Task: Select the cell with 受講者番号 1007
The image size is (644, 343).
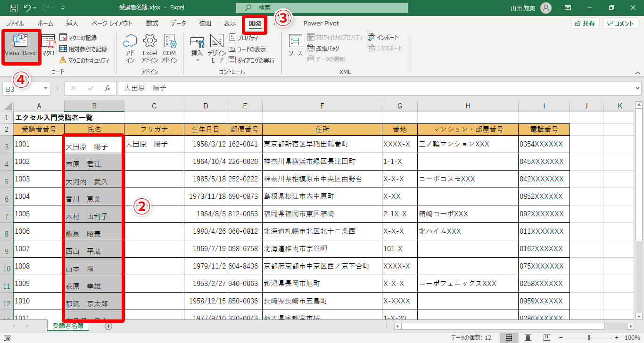Action: pyautogui.click(x=39, y=249)
